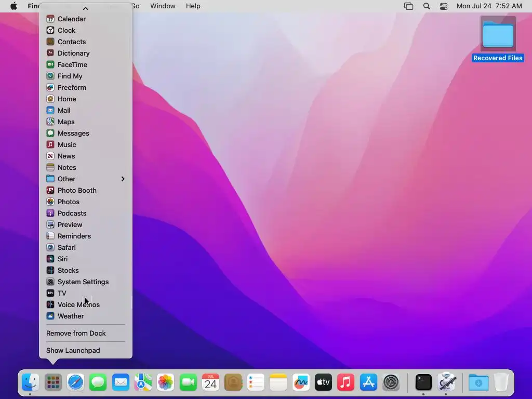
Task: Open the Mail app in the Dock
Action: pos(121,382)
